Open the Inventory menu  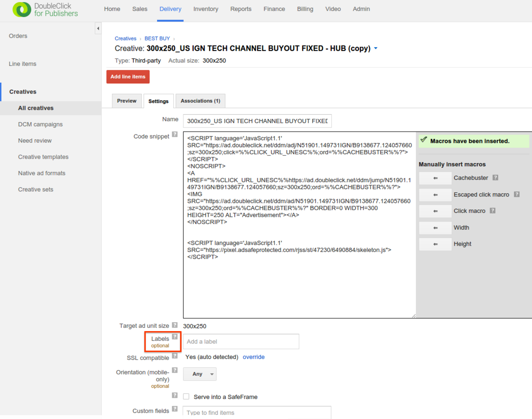pyautogui.click(x=206, y=9)
